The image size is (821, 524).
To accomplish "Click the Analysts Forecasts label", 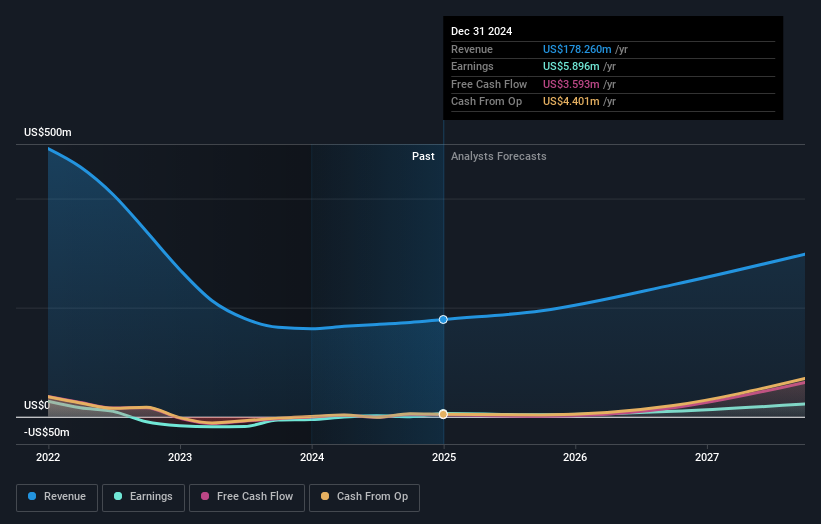I will 498,156.
